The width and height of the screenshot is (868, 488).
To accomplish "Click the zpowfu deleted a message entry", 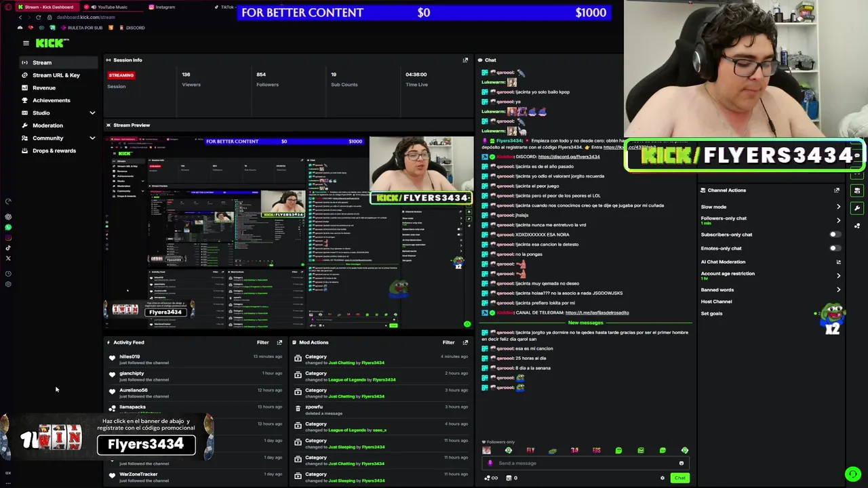I will [380, 410].
